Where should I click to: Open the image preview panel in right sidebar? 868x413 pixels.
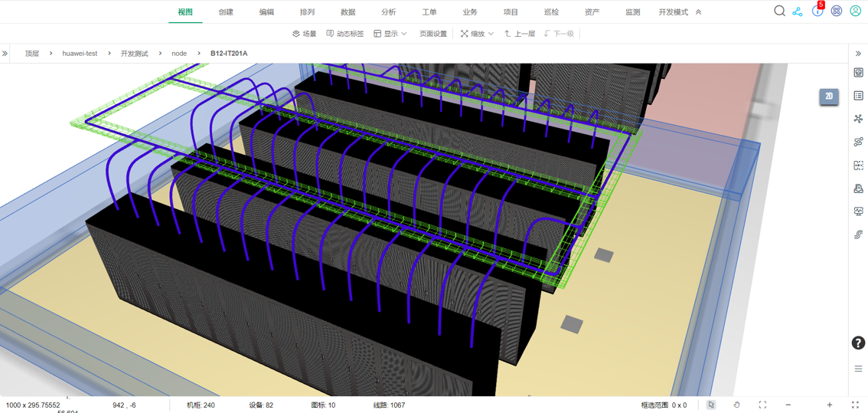click(859, 73)
